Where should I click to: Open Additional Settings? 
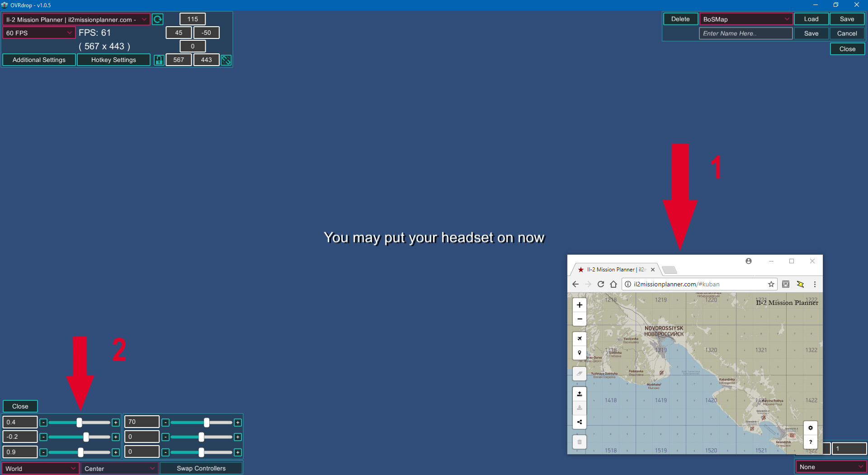click(x=39, y=60)
